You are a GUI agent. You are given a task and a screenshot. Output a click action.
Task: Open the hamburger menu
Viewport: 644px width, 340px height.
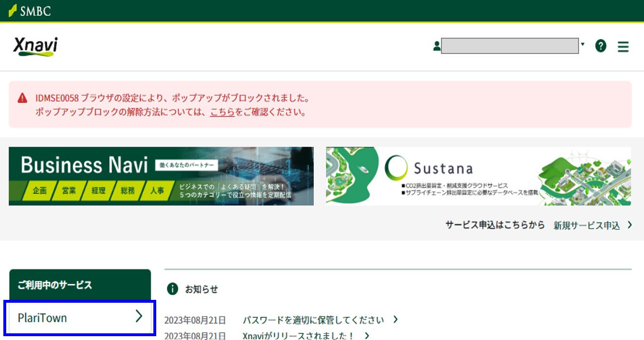(x=623, y=47)
